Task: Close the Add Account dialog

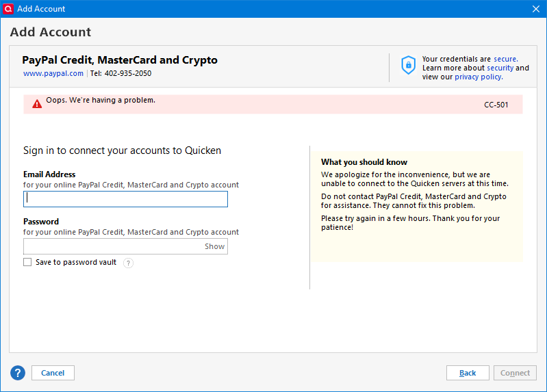Action: coord(536,9)
